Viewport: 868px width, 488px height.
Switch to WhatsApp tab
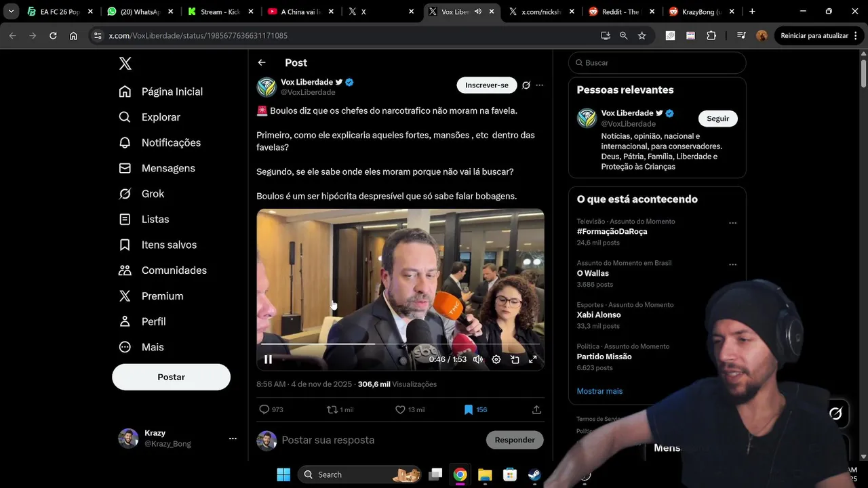(x=141, y=12)
